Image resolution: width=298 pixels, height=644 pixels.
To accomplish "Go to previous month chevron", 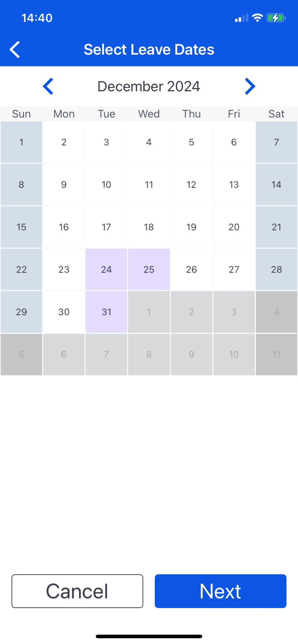I will [x=48, y=86].
